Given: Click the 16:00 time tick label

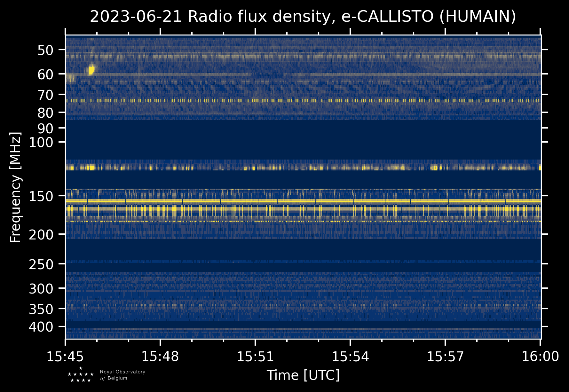Looking at the screenshot, I should pyautogui.click(x=540, y=357).
